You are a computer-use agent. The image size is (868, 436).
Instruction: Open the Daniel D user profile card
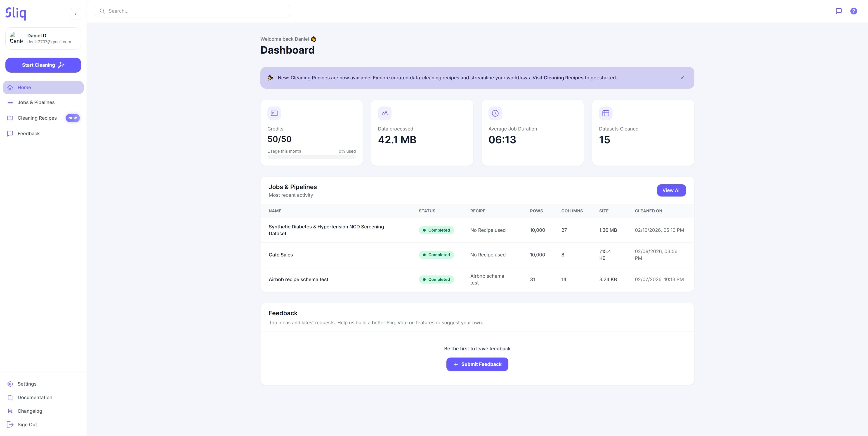43,38
